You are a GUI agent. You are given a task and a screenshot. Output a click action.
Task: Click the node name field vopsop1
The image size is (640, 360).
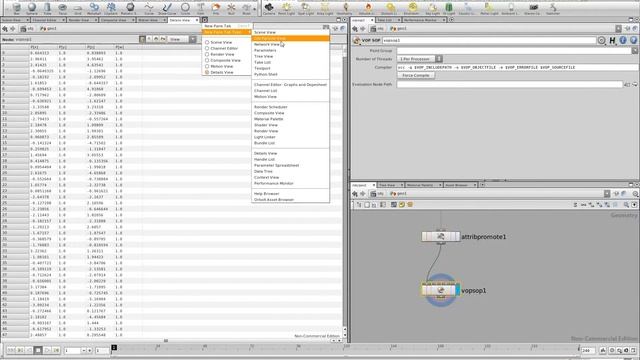(x=489, y=40)
